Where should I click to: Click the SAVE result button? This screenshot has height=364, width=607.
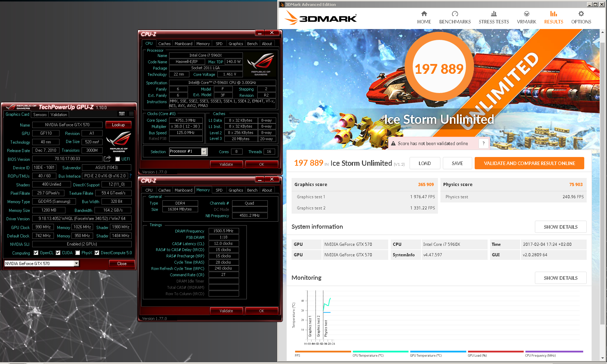pyautogui.click(x=457, y=163)
